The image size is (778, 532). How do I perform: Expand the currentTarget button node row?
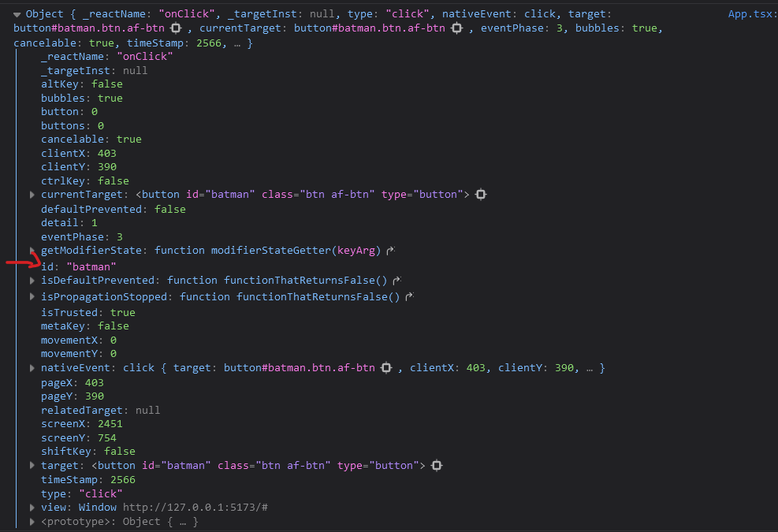pos(32,195)
